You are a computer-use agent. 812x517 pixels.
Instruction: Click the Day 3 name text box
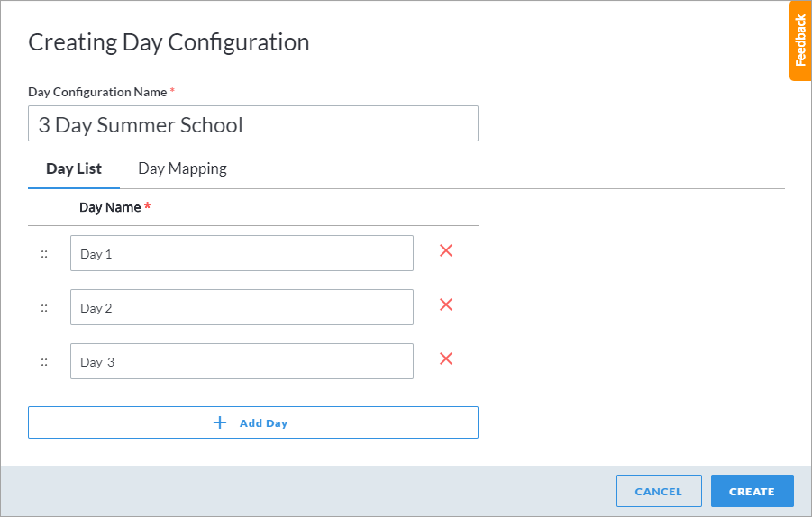242,361
